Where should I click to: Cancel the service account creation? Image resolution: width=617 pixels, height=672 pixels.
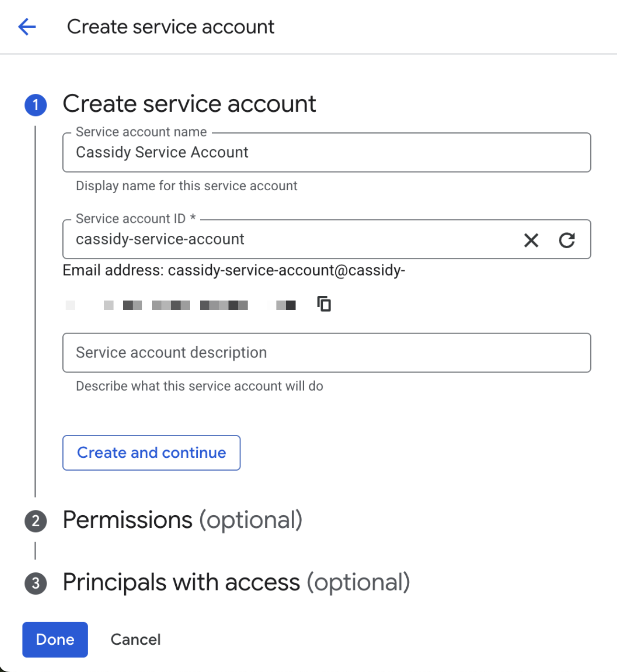[136, 639]
